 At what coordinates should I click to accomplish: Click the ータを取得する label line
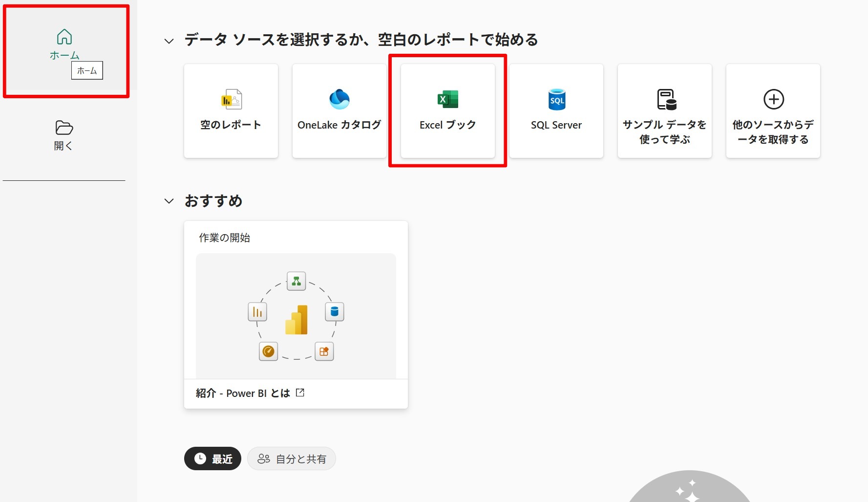pos(773,139)
